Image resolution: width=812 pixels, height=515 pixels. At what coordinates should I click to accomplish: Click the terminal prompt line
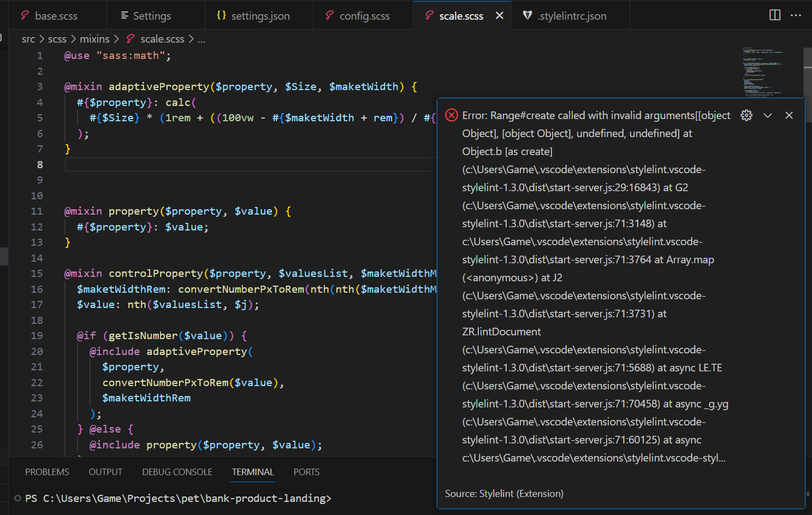pos(178,498)
